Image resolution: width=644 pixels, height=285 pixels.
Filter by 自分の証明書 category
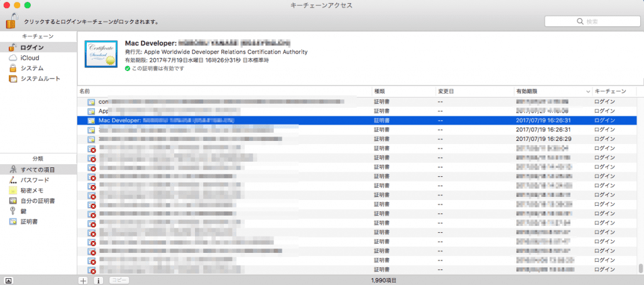[38, 201]
